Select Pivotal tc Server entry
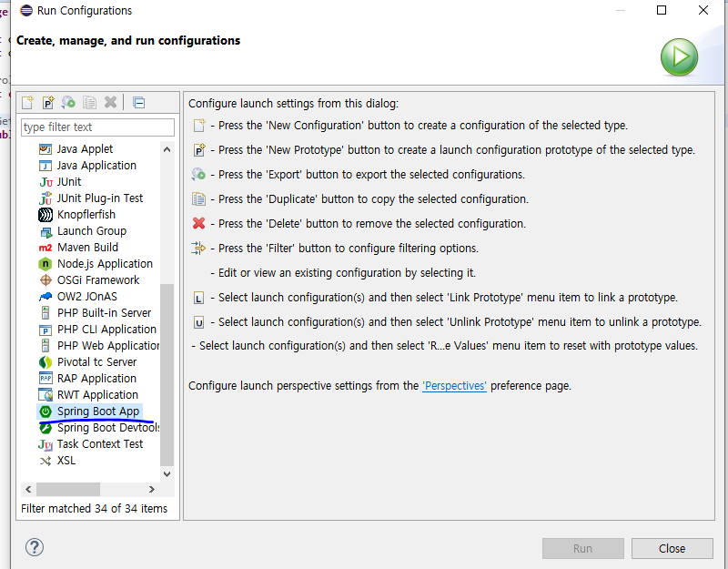728x569 pixels. coord(97,362)
